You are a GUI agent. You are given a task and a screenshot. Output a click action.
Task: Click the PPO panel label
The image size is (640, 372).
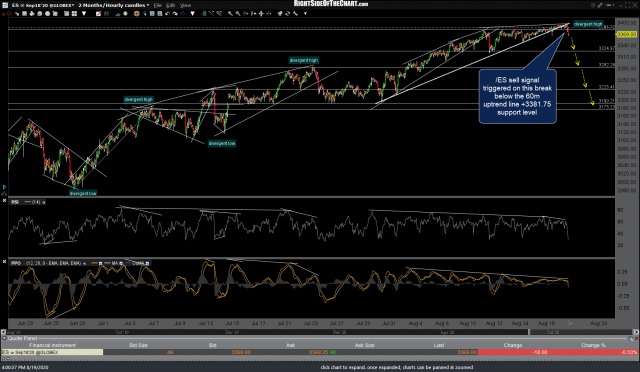[x=16, y=263]
